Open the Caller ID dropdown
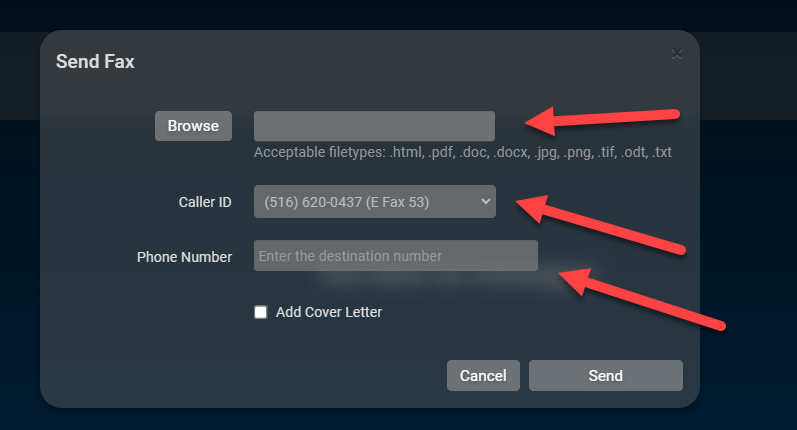The width and height of the screenshot is (797, 430). [x=375, y=202]
